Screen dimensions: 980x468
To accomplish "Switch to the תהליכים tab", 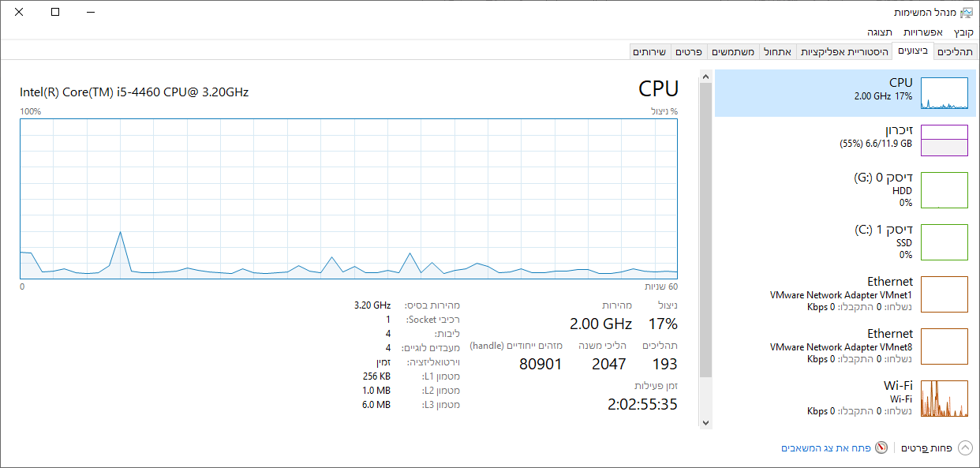I will (x=955, y=51).
